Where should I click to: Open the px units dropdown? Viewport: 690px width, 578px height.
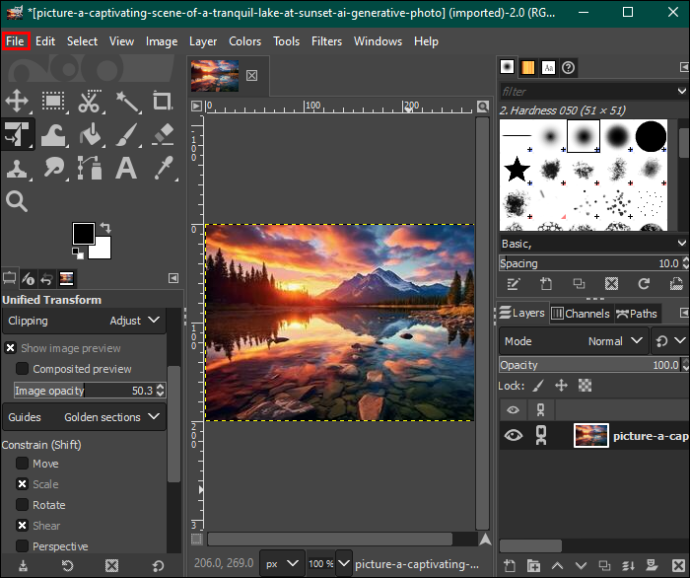[x=282, y=563]
